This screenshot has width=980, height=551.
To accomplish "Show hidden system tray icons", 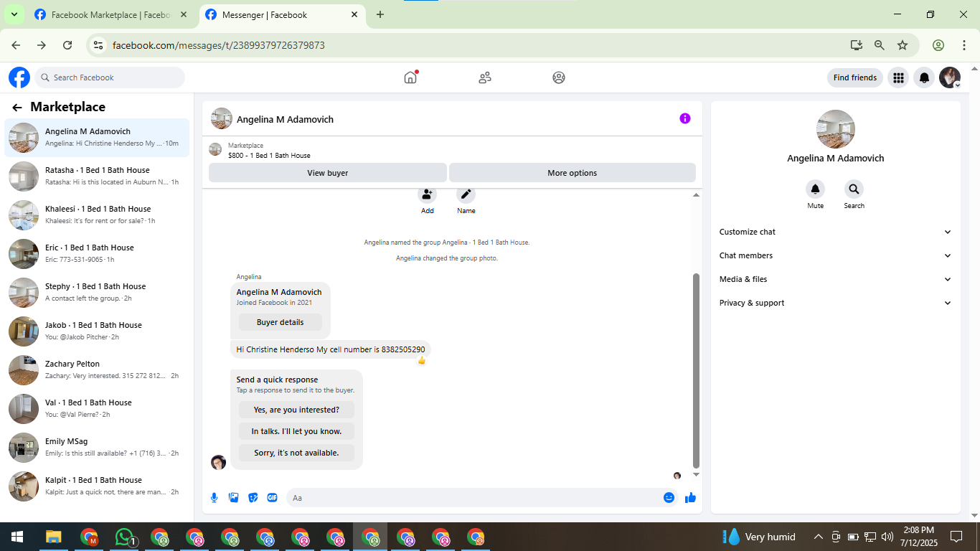I will pos(818,537).
